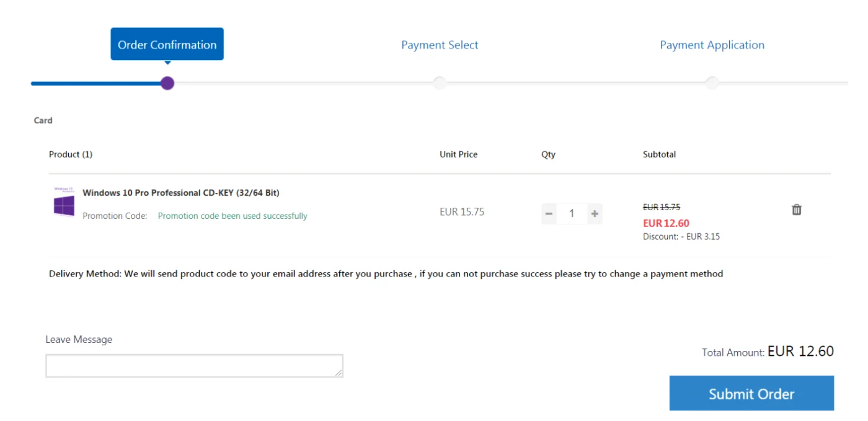Image resolution: width=868 pixels, height=421 pixels.
Task: Open the Windows 10 Pro Professional CD-KEY product title
Action: [181, 193]
